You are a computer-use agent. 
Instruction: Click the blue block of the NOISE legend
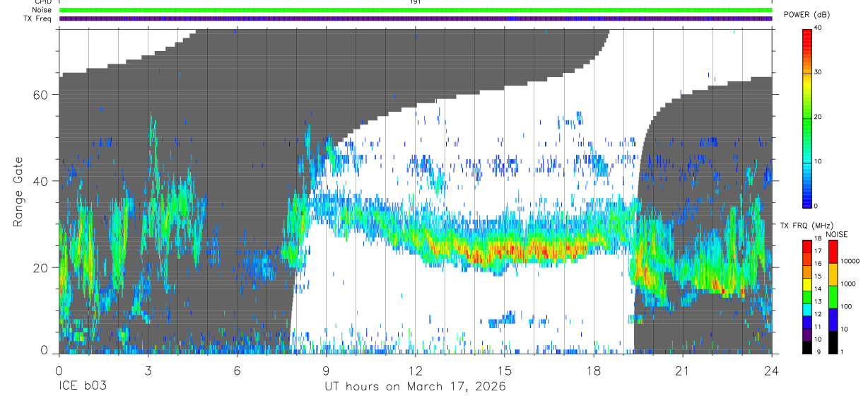tap(833, 320)
